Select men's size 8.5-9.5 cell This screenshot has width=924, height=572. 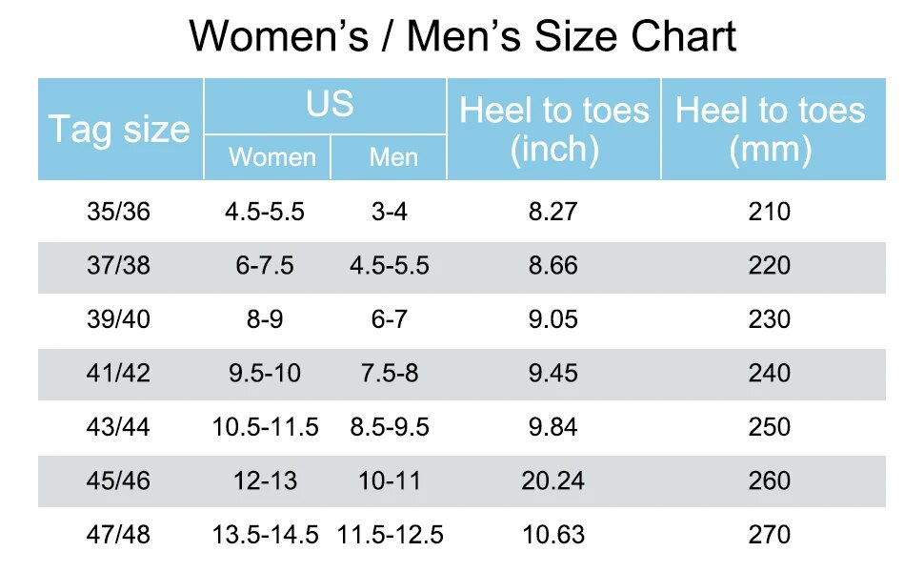[x=390, y=427]
